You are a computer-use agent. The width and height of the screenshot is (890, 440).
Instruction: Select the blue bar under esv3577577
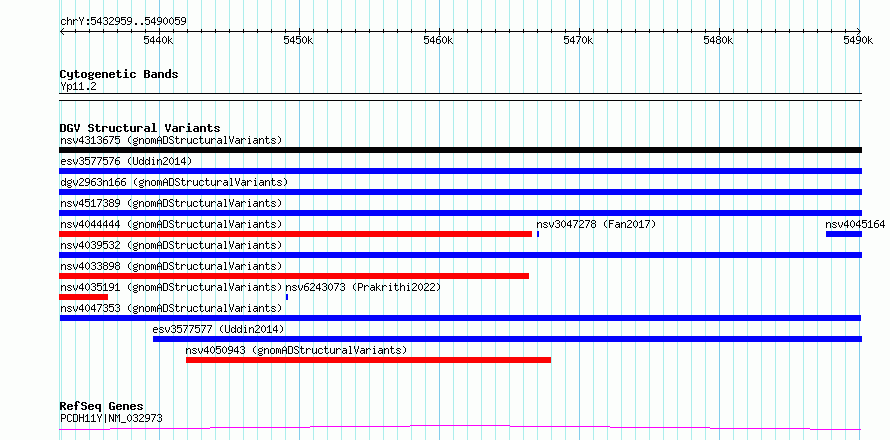point(507,339)
